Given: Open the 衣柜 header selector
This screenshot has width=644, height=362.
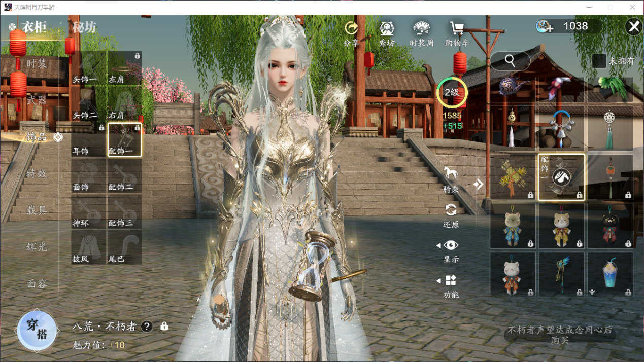Looking at the screenshot, I should (x=28, y=26).
